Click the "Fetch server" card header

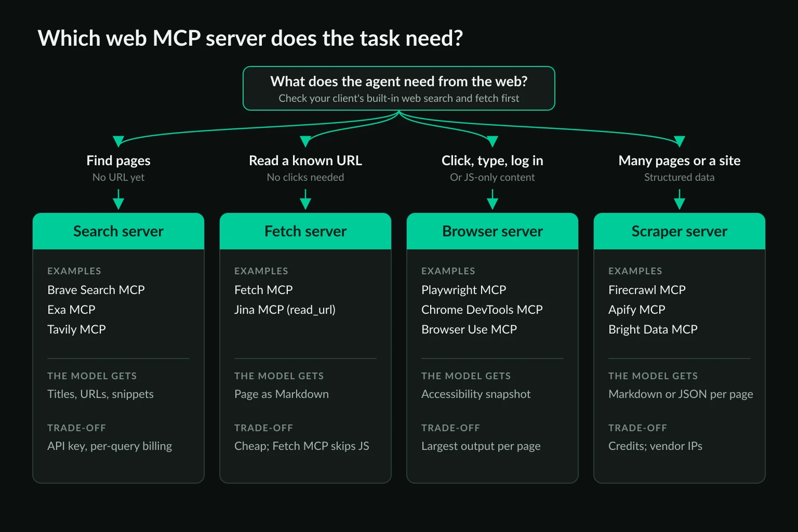tap(305, 231)
